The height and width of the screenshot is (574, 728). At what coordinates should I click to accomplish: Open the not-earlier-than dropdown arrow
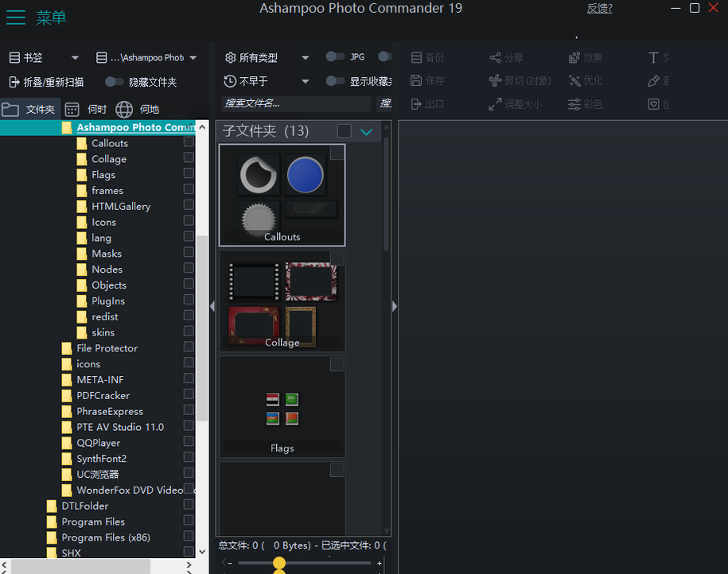[x=305, y=81]
